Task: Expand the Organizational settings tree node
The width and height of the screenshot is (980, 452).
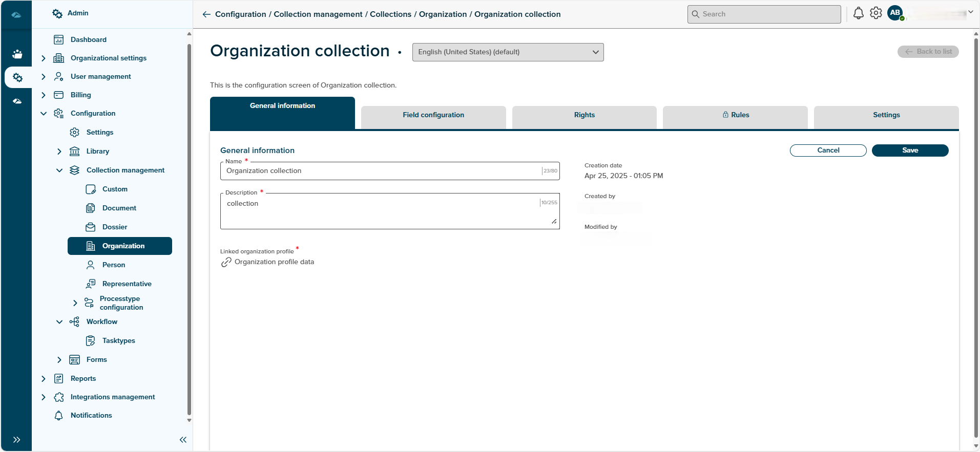Action: pos(44,58)
